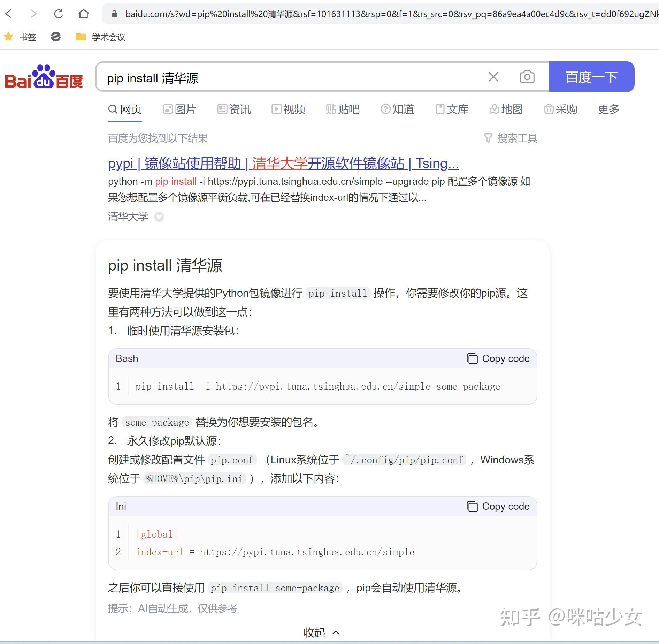The image size is (659, 644).
Task: Switch to the 图片 tab
Action: click(179, 109)
